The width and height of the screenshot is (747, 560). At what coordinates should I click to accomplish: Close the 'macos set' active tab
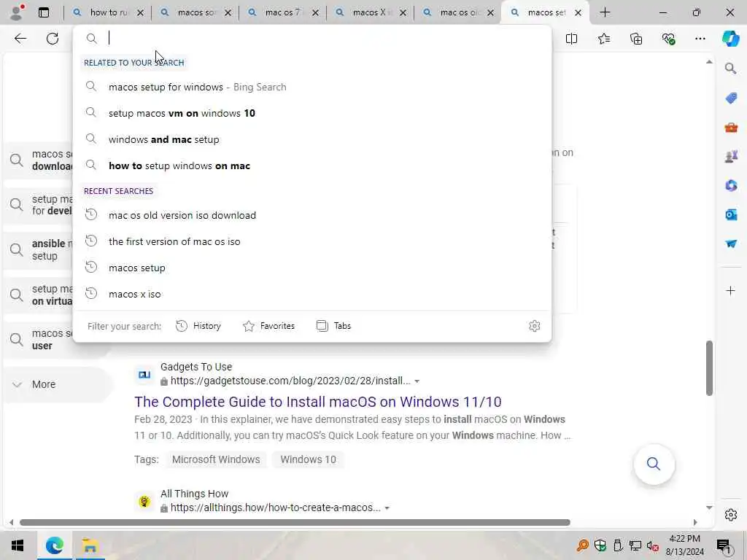[578, 12]
